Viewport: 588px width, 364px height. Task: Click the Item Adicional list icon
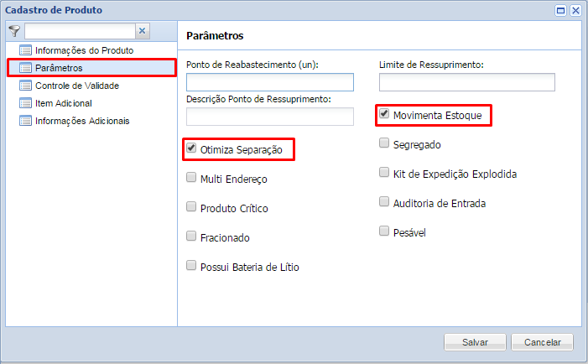[25, 103]
